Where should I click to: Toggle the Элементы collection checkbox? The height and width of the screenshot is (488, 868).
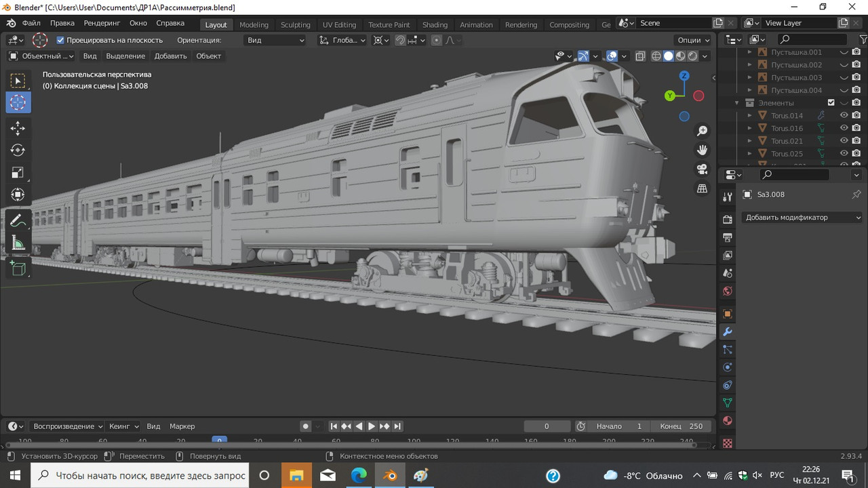(831, 103)
